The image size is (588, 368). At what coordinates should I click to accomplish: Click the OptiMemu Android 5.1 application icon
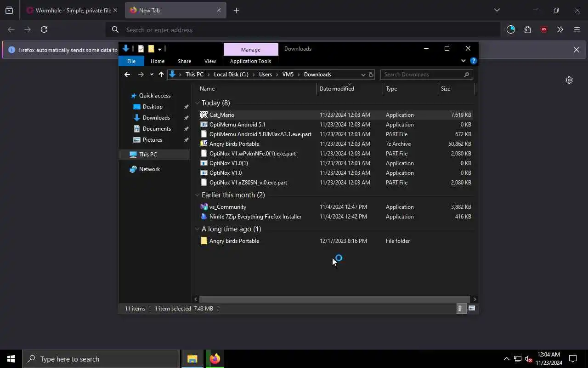point(204,124)
